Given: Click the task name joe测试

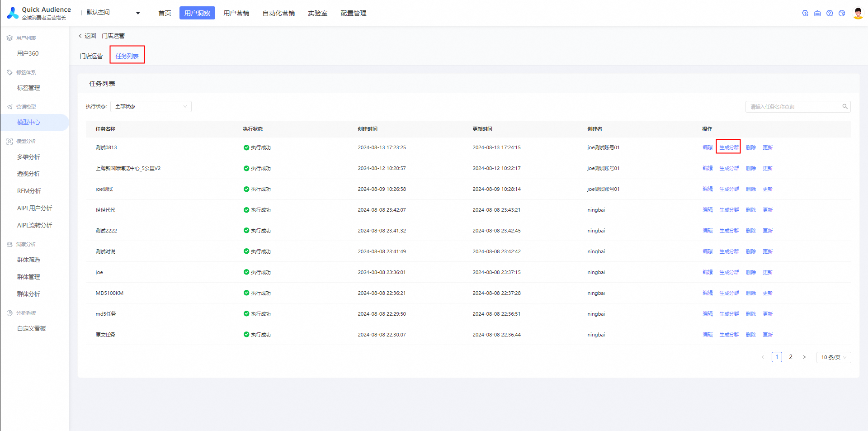Looking at the screenshot, I should tap(104, 189).
